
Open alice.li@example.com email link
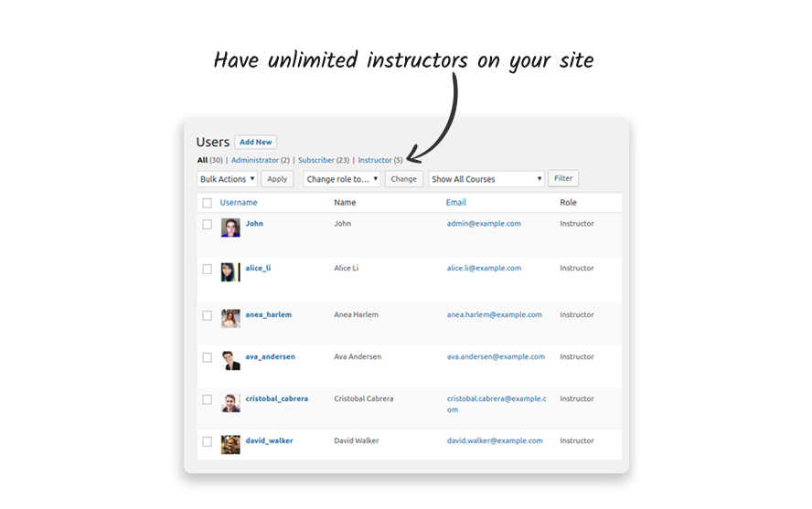pos(485,268)
